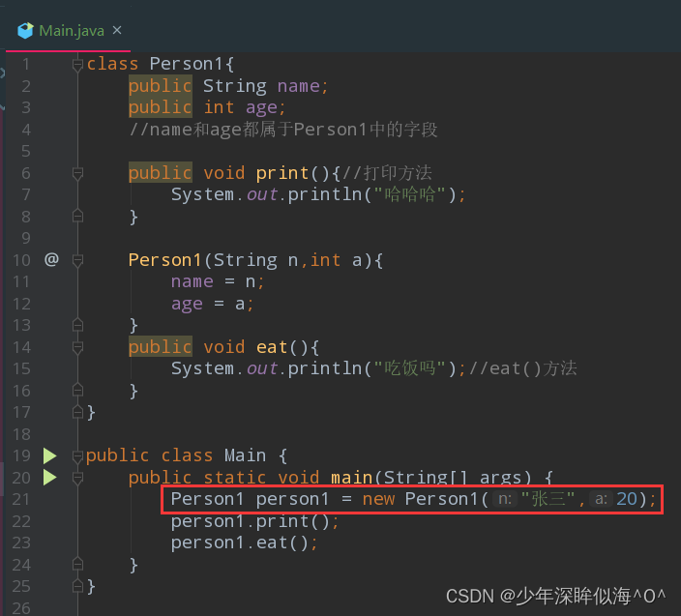
Task: Click 'out' on line 7
Action: tap(262, 194)
